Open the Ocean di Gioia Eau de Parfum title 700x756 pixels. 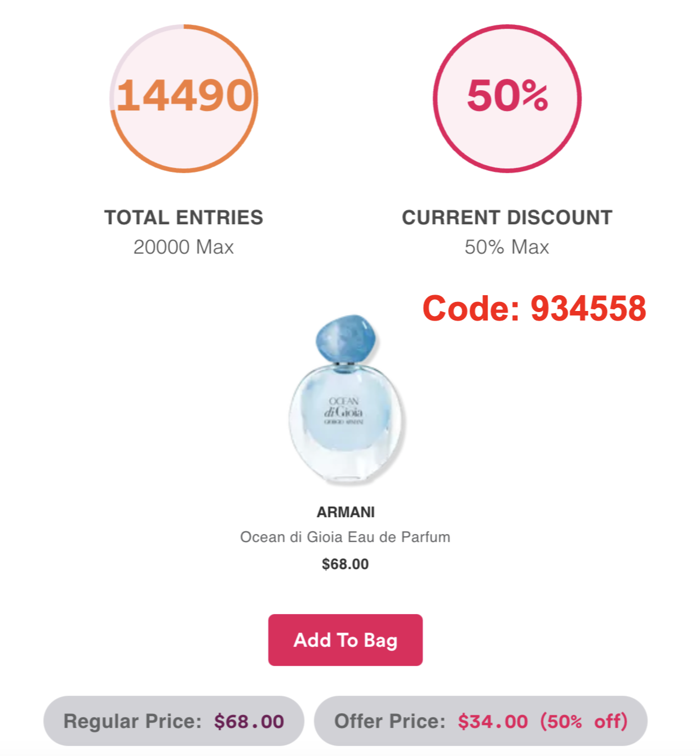(345, 537)
